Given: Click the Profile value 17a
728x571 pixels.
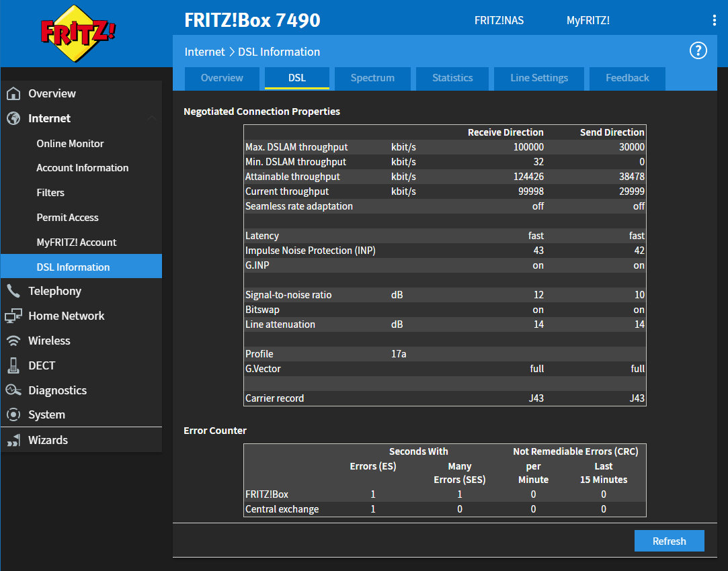Looking at the screenshot, I should tap(399, 354).
